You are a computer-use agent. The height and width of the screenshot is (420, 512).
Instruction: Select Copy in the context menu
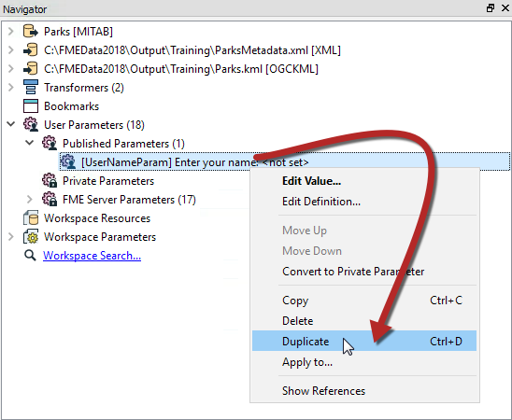coord(364,301)
